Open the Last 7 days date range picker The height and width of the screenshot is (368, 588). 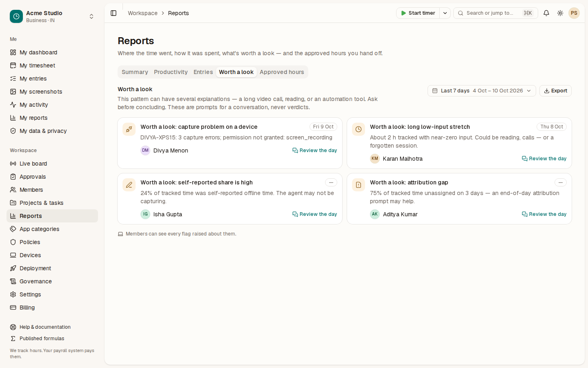(482, 91)
